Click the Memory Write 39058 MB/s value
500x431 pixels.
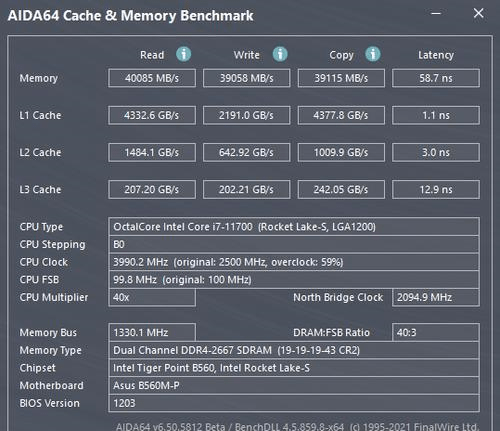click(x=247, y=78)
